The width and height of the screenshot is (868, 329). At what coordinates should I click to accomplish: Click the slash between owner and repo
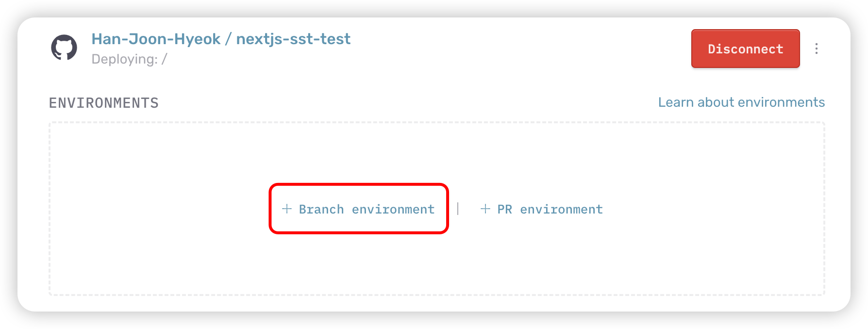[x=228, y=39]
